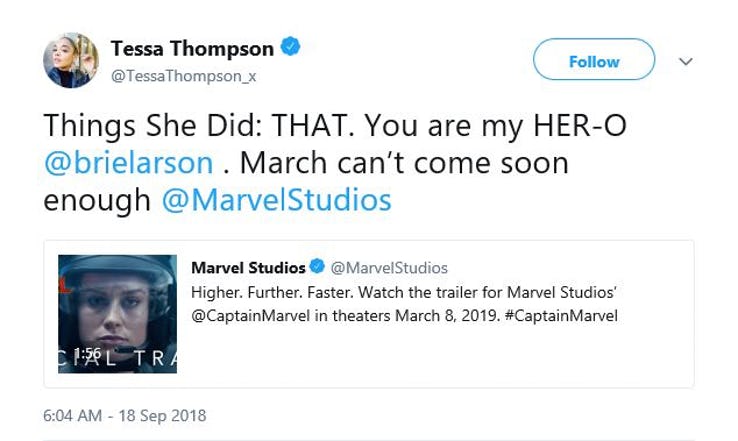738x441 pixels.
Task: Open the Tessa Thompson display name link
Action: pyautogui.click(x=192, y=48)
